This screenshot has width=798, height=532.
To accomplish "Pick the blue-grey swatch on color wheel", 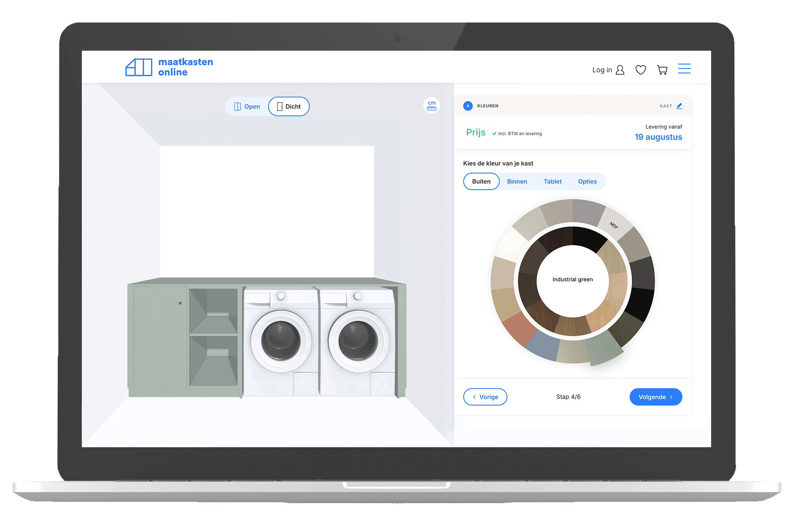I will point(544,346).
